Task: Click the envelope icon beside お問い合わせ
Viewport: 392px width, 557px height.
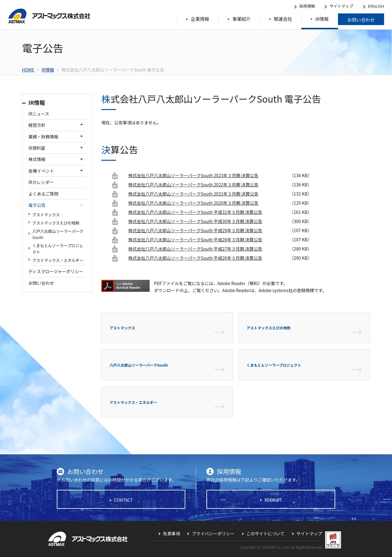Action: [60, 471]
